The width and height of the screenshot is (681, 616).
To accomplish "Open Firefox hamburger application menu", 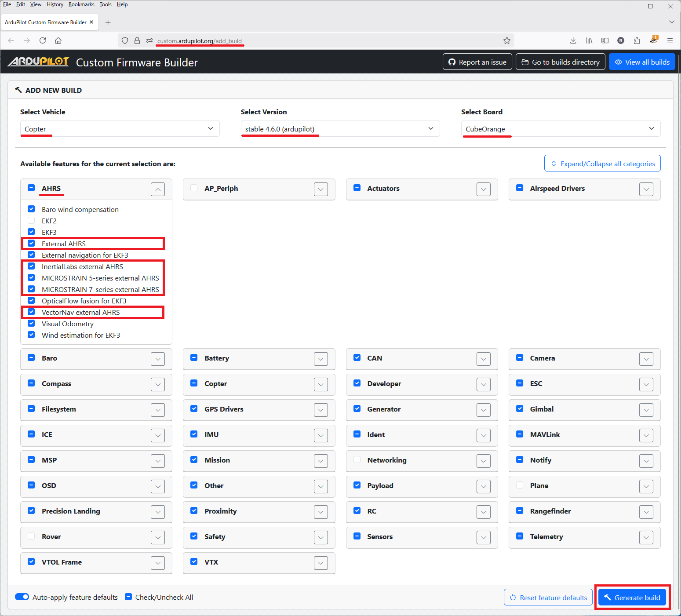I will click(x=670, y=40).
